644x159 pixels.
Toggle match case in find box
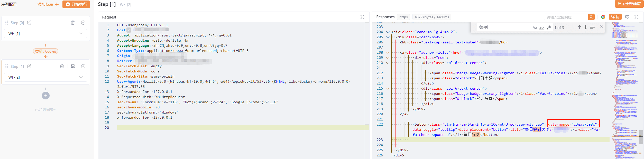click(x=535, y=27)
